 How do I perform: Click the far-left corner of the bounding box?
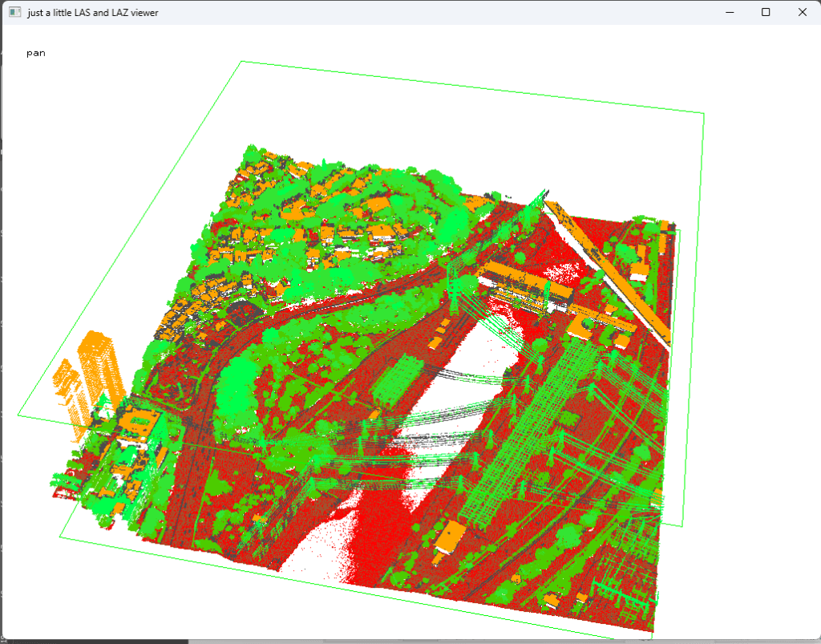(18, 414)
